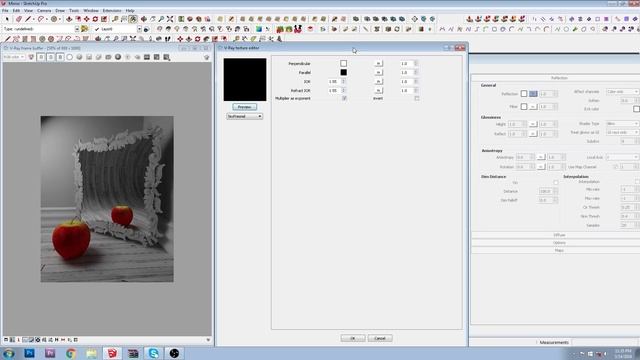
Task: Toggle the Invert checkbox in texture editor
Action: (x=417, y=98)
